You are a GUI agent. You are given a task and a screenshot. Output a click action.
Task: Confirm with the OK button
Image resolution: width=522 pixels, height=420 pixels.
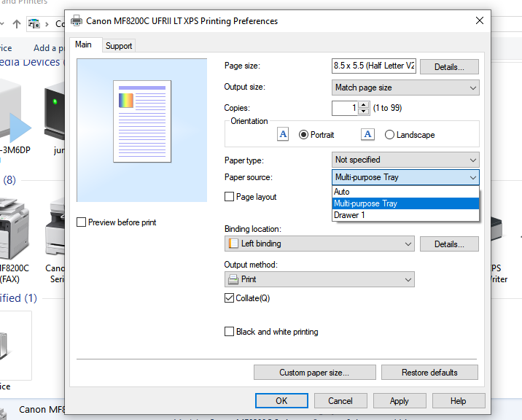[281, 401]
